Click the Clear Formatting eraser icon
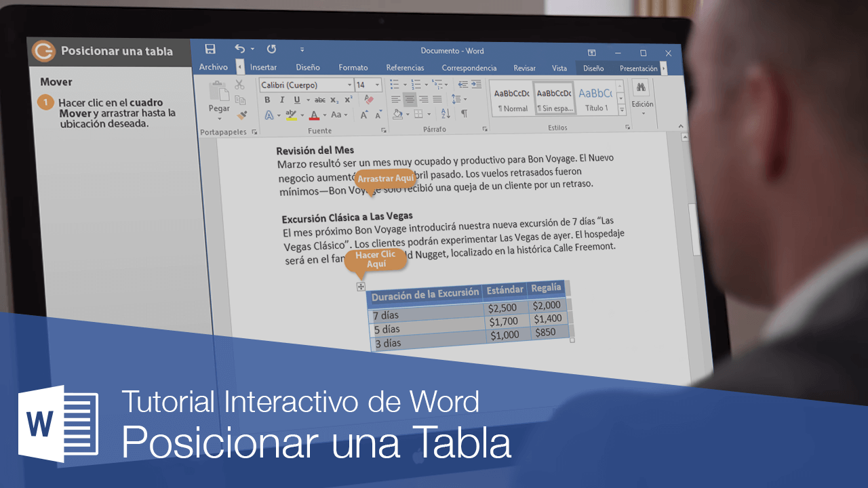The height and width of the screenshot is (488, 868). click(369, 100)
